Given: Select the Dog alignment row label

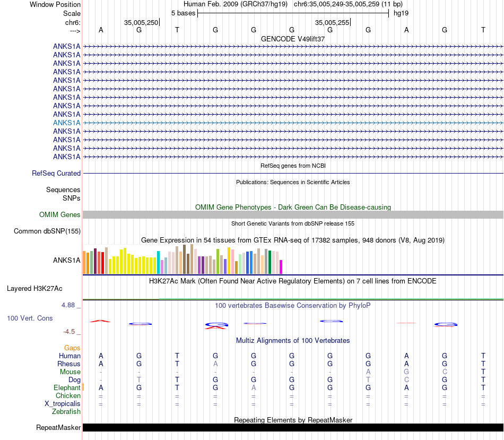Looking at the screenshot, I should 74,380.
